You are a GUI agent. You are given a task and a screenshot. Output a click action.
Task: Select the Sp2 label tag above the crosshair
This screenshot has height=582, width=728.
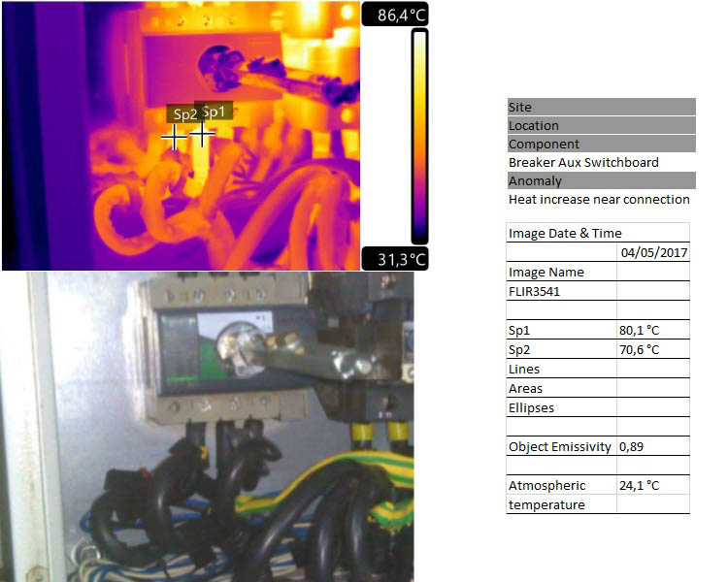click(184, 114)
